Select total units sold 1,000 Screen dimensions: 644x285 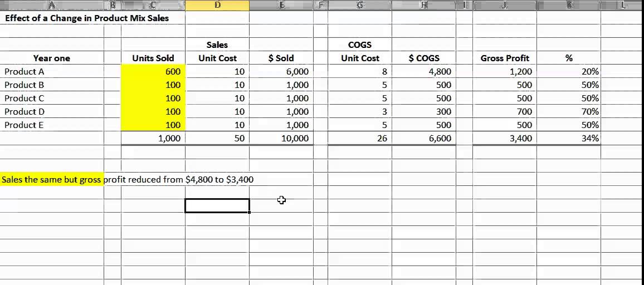pos(153,139)
